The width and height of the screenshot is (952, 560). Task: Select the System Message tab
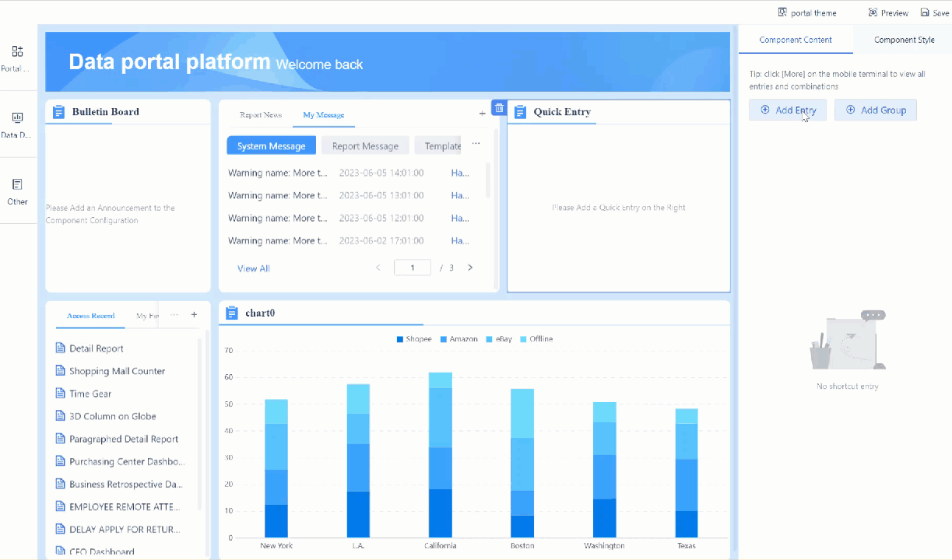pos(271,145)
